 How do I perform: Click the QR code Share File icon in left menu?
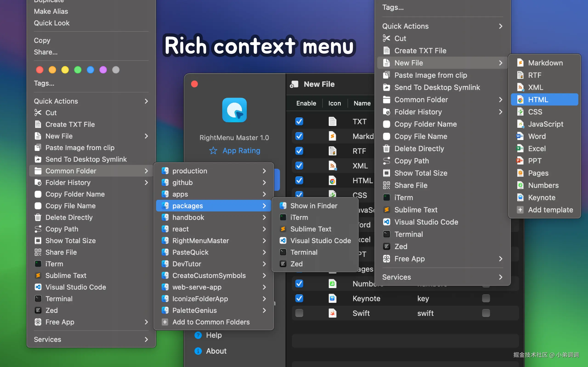(x=38, y=252)
